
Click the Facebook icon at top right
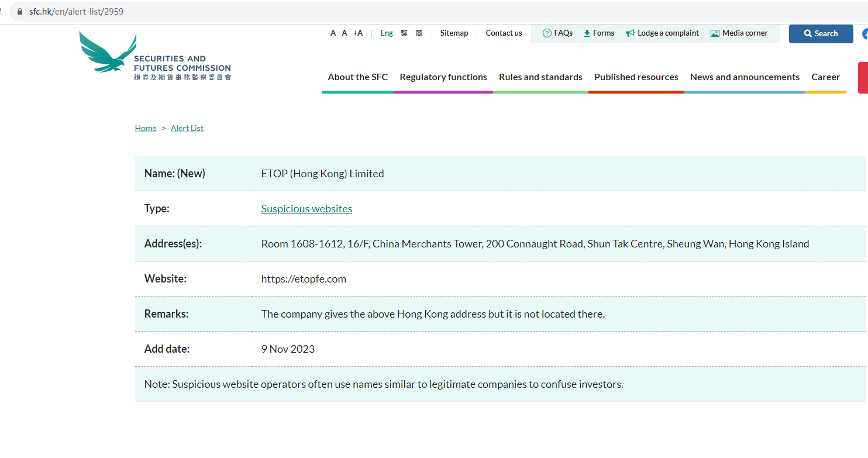(864, 34)
